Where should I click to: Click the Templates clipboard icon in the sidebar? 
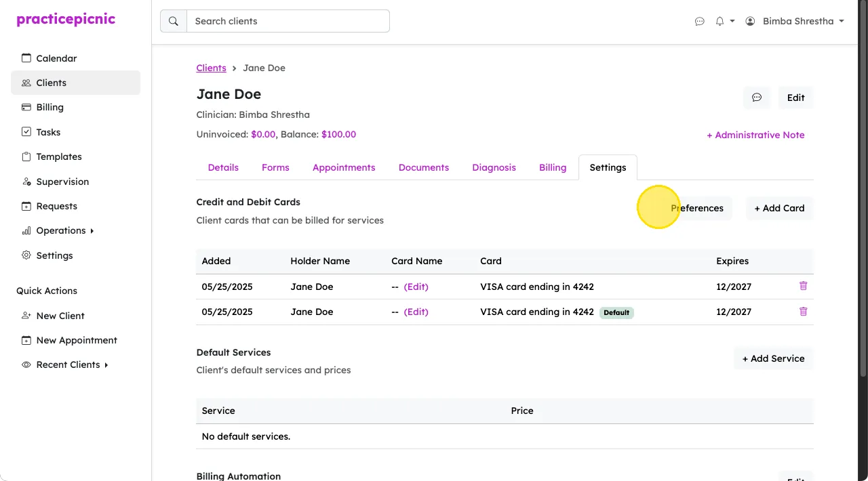tap(26, 156)
